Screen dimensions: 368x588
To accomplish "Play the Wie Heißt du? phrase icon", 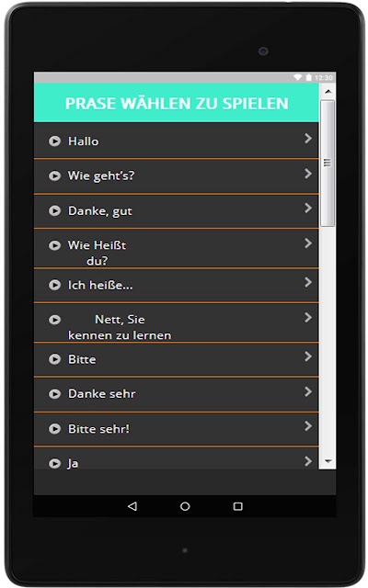I will click(55, 245).
